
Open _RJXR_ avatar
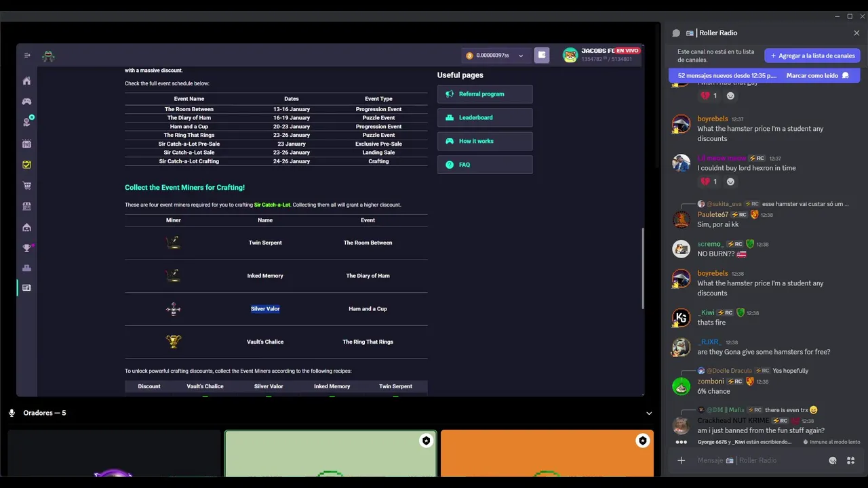pyautogui.click(x=681, y=347)
